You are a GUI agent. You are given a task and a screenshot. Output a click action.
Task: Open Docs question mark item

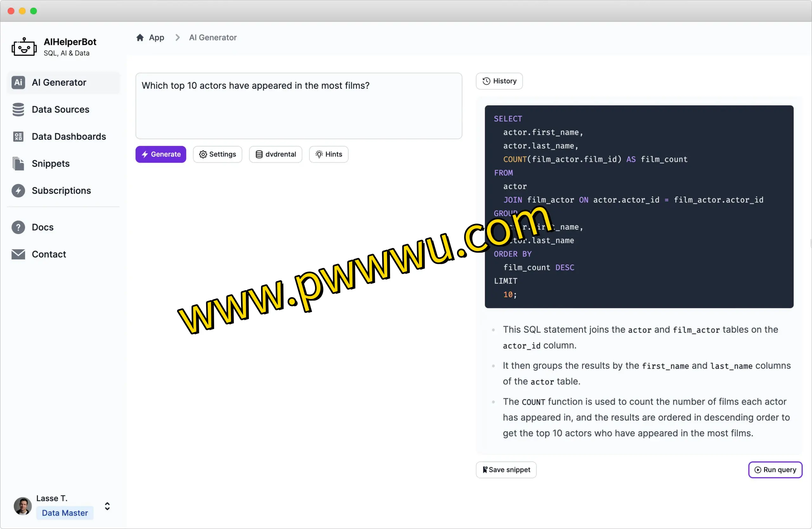tap(42, 227)
